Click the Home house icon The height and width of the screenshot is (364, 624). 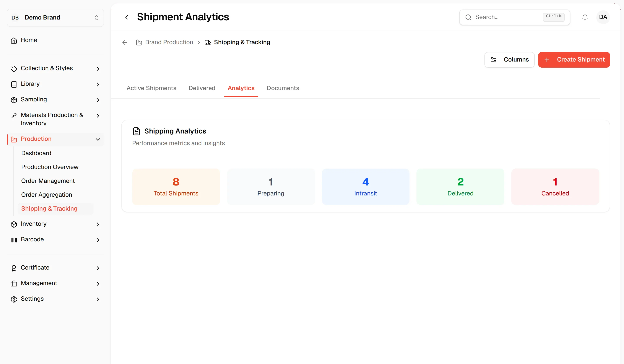pyautogui.click(x=14, y=40)
